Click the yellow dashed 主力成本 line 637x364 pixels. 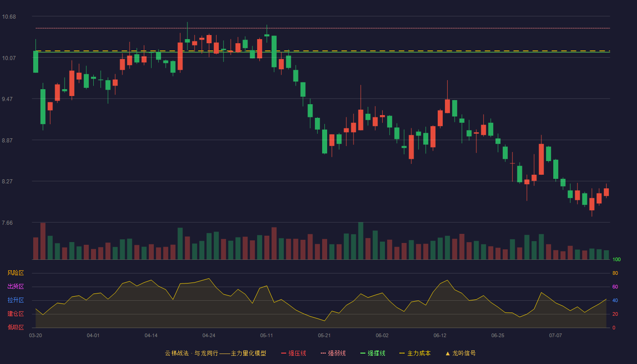[323, 51]
